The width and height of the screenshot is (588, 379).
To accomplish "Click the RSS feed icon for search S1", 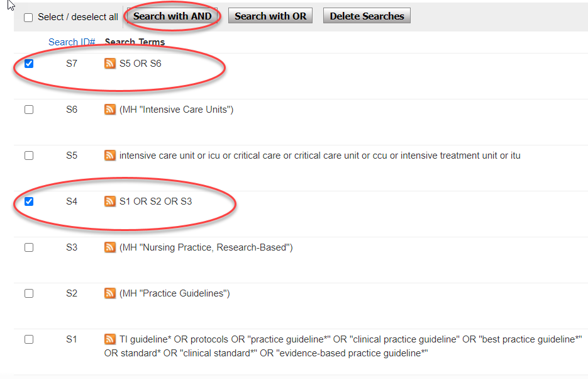I will (x=110, y=339).
